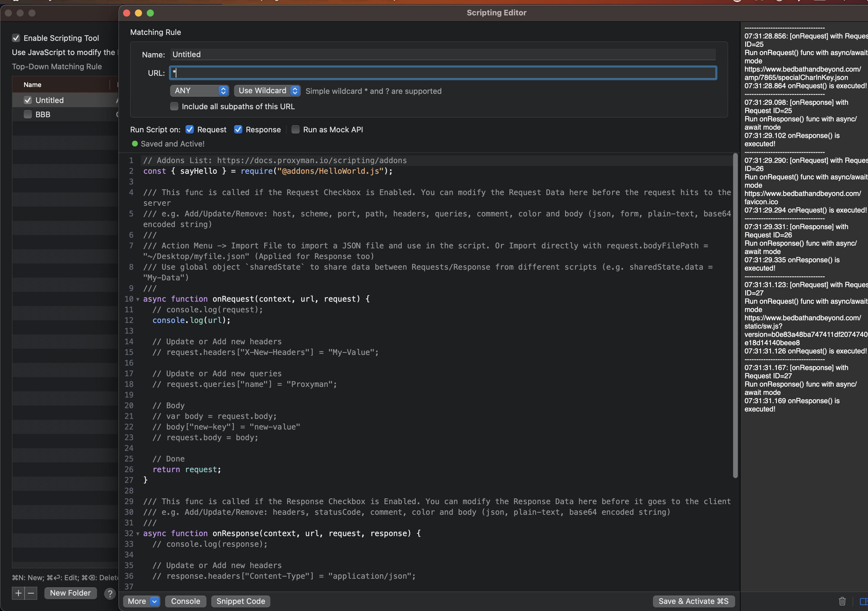Check Include all subpaths of this URL
The height and width of the screenshot is (611, 868).
[x=174, y=106]
